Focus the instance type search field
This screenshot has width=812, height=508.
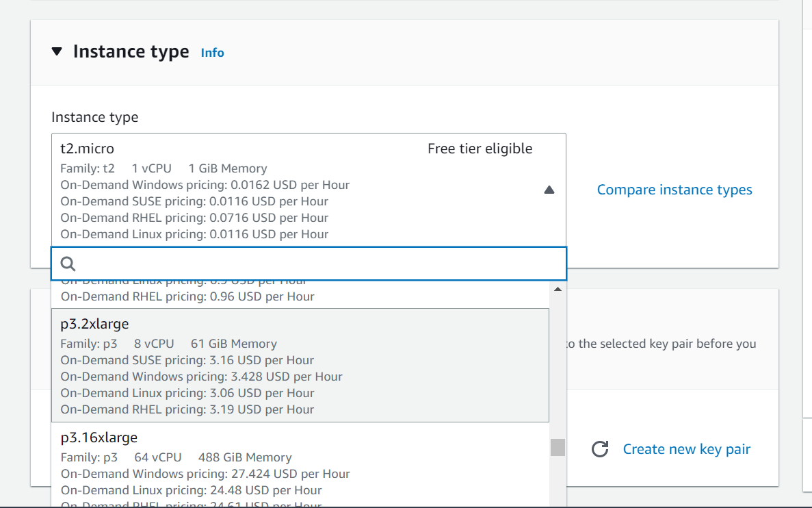point(309,264)
